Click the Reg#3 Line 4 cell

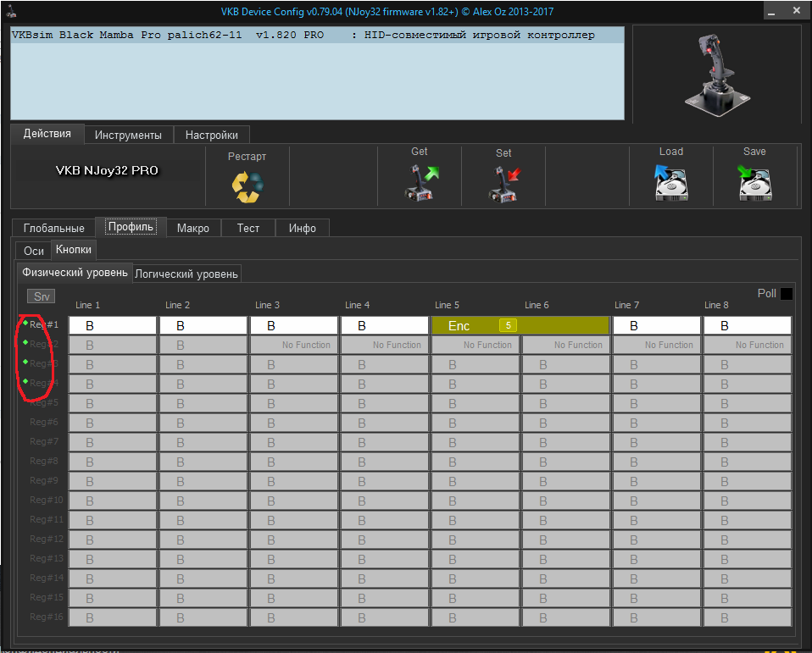coord(384,365)
